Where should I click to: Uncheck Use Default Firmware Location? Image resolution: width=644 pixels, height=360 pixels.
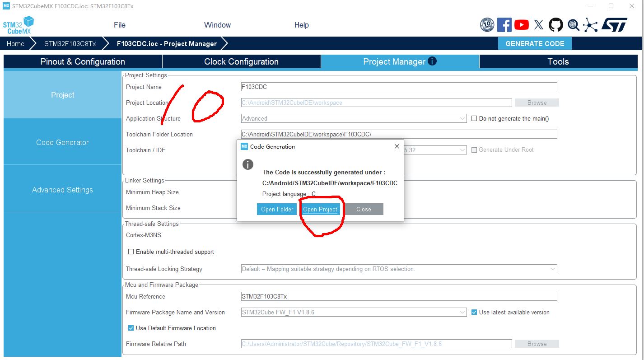(x=131, y=328)
